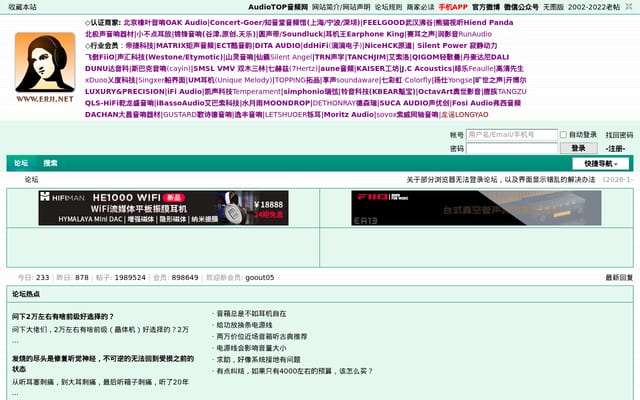640x400 pixels.
Task: Open 微信公众号 link in top bar
Action: click(521, 7)
